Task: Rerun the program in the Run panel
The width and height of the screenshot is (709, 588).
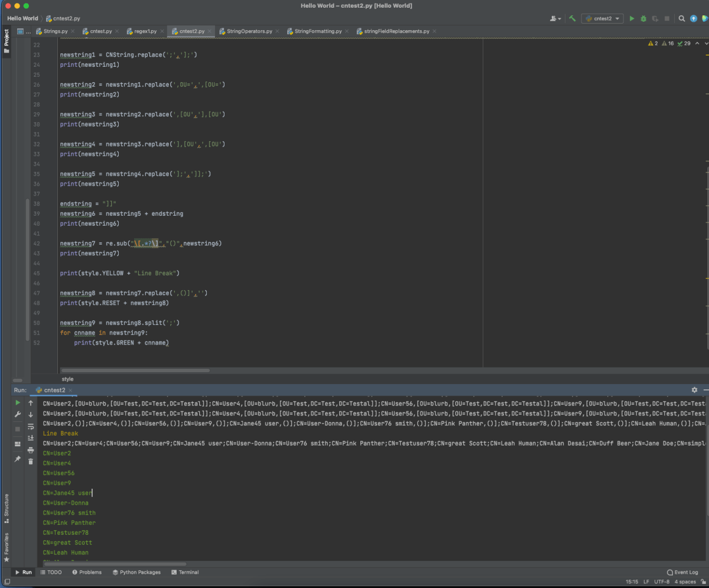Action: [18, 403]
